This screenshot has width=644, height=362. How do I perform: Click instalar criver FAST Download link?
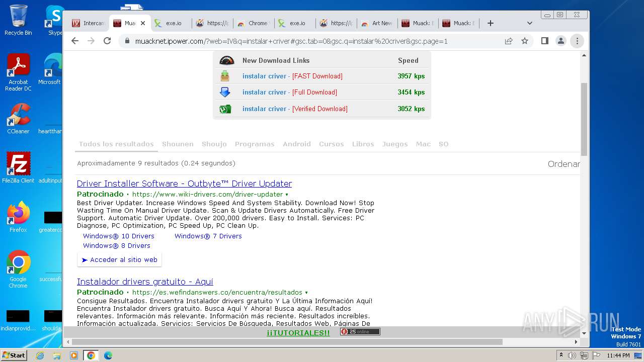click(292, 76)
